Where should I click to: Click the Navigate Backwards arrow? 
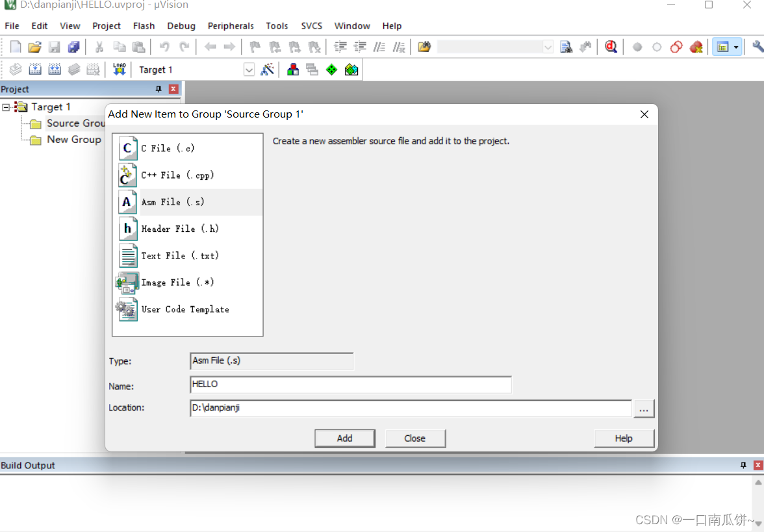pos(210,47)
